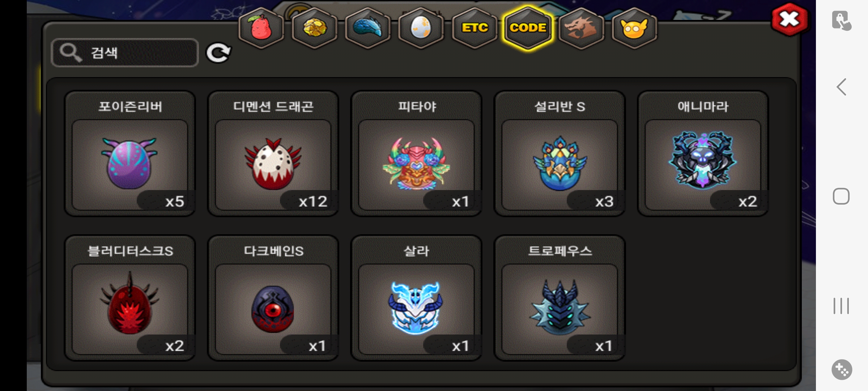Select the gold nugget category tab
The width and height of the screenshot is (868, 391).
pyautogui.click(x=314, y=28)
